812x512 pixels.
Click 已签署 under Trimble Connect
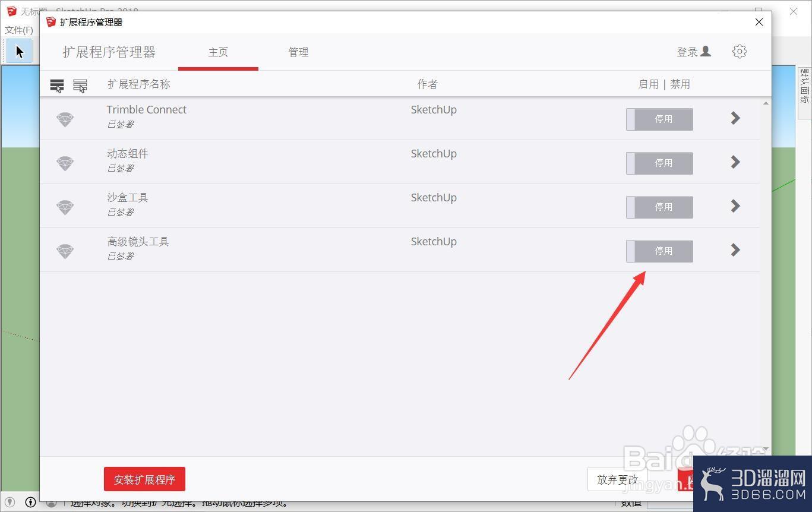tap(121, 124)
